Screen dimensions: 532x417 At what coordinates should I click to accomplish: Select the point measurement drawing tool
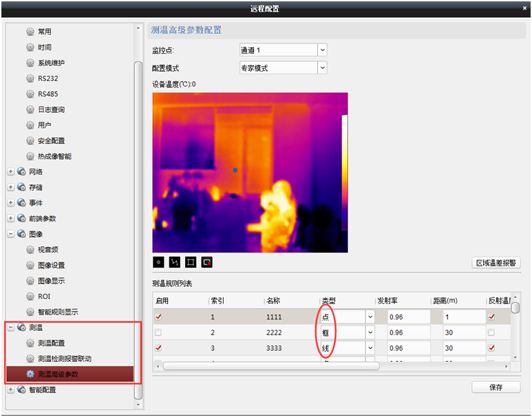[159, 262]
